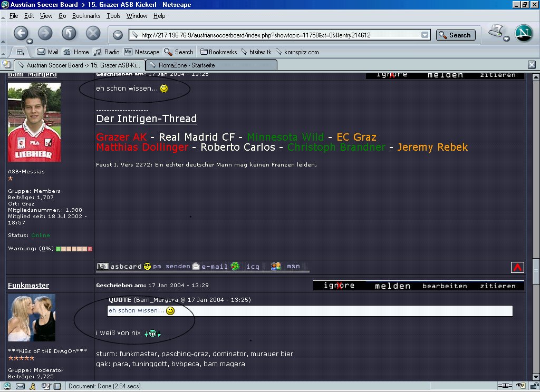Viewport: 540px width, 392px height.
Task: Select the Austrian Soccer Board tab
Action: coord(79,65)
